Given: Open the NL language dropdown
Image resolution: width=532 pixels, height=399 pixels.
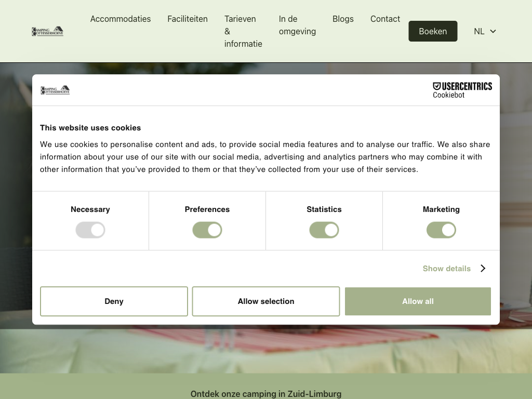Looking at the screenshot, I should [x=485, y=31].
